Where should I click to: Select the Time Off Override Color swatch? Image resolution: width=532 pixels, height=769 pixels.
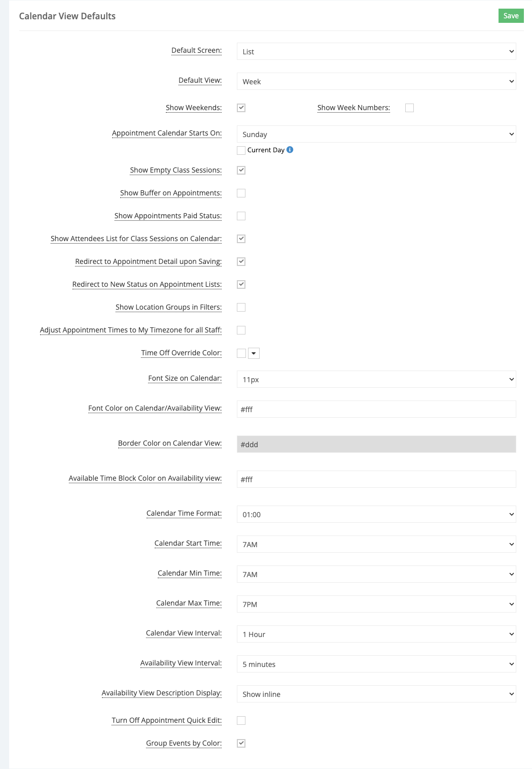tap(241, 353)
